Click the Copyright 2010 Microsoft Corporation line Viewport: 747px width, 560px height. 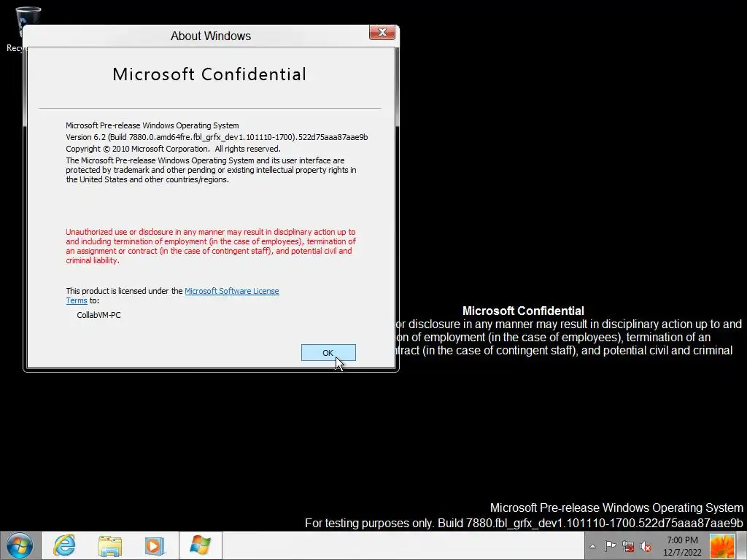(173, 149)
